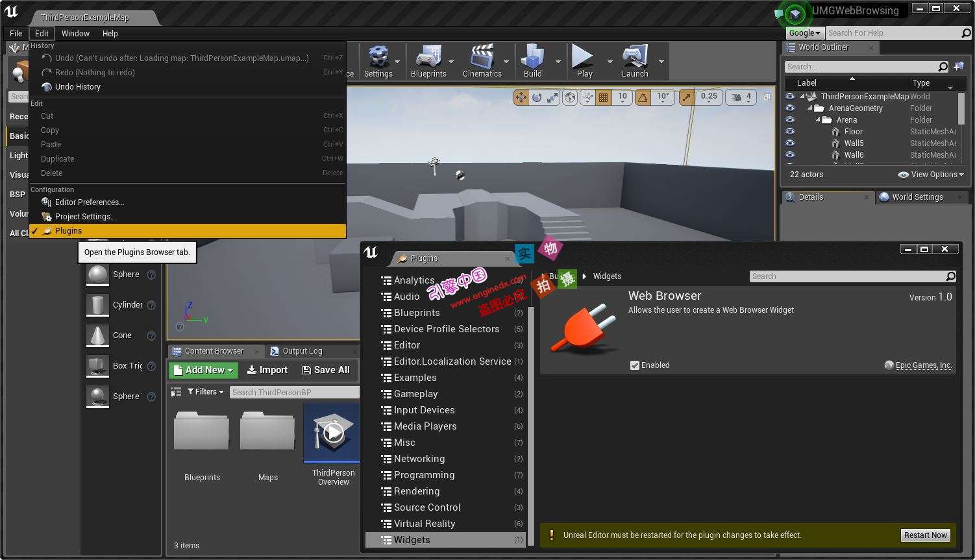
Task: Maximize the viewport with the restore icon
Action: pyautogui.click(x=767, y=97)
